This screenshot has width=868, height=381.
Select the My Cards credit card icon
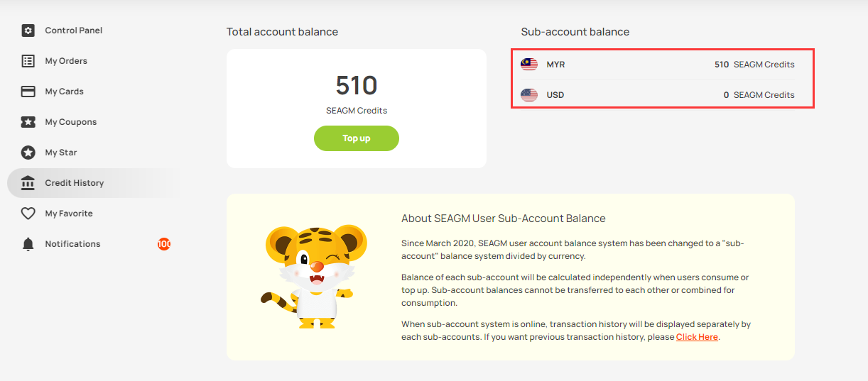pos(28,92)
